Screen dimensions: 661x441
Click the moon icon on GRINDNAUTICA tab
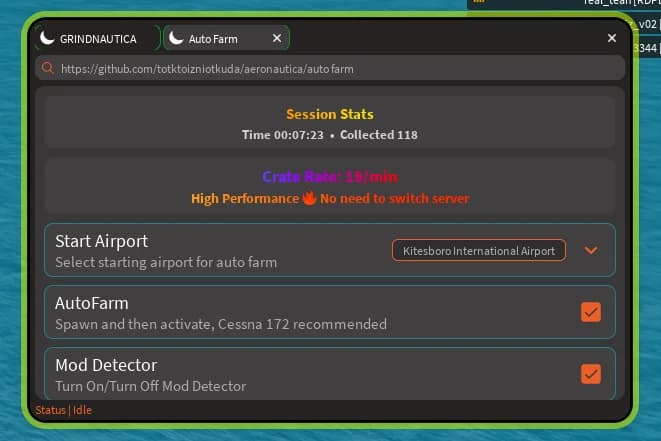pos(47,38)
